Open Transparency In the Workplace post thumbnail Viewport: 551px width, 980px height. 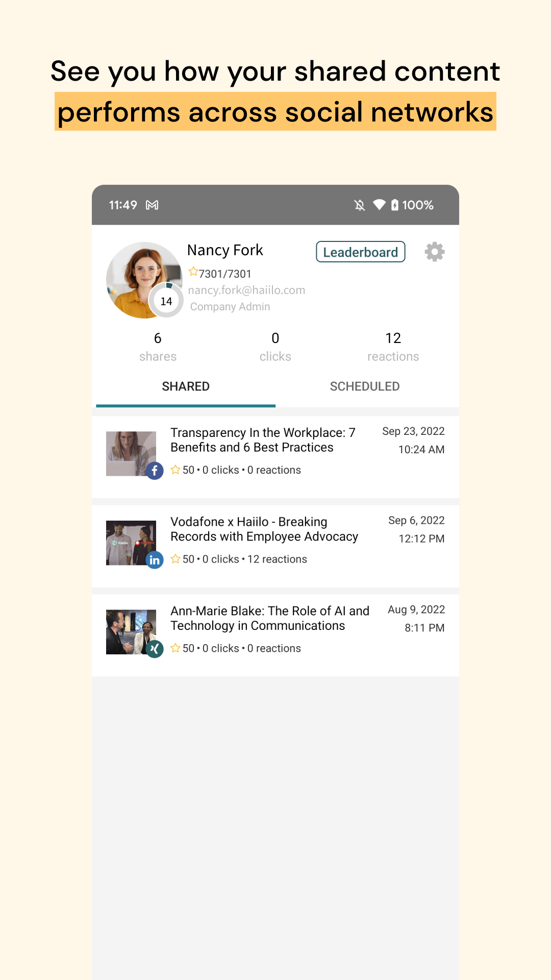[x=131, y=454]
